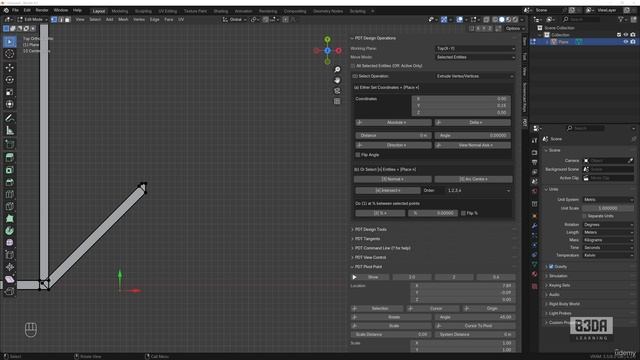Toggle the Flip % checkbox
Viewport: 640px width, 360px height.
pos(463,213)
